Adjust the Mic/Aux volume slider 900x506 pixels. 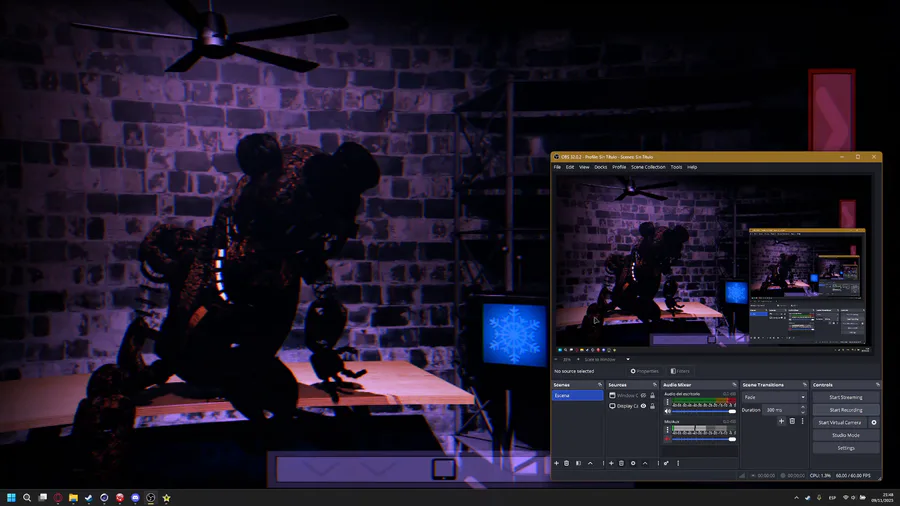tap(704, 439)
